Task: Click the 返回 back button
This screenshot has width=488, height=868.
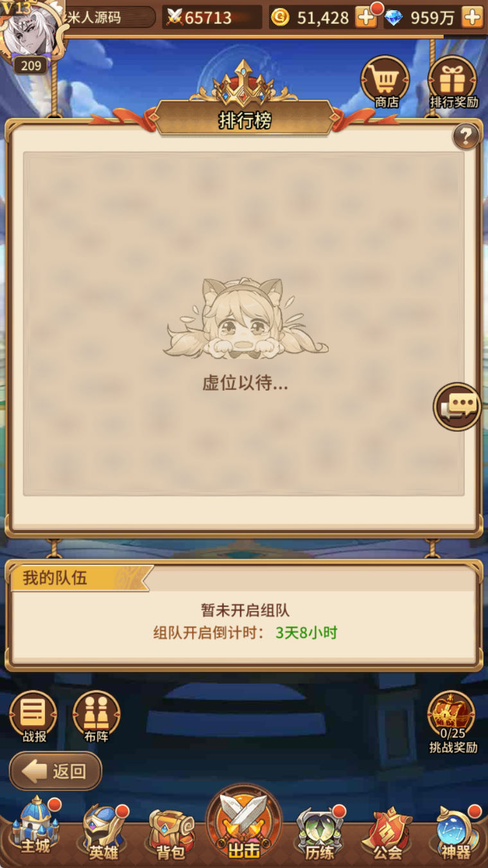Action: point(56,771)
